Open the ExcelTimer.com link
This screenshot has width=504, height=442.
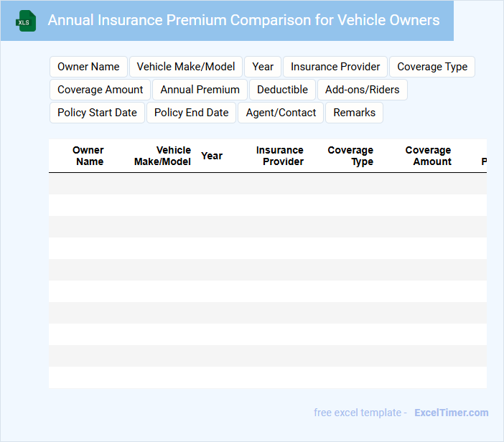pyautogui.click(x=451, y=413)
